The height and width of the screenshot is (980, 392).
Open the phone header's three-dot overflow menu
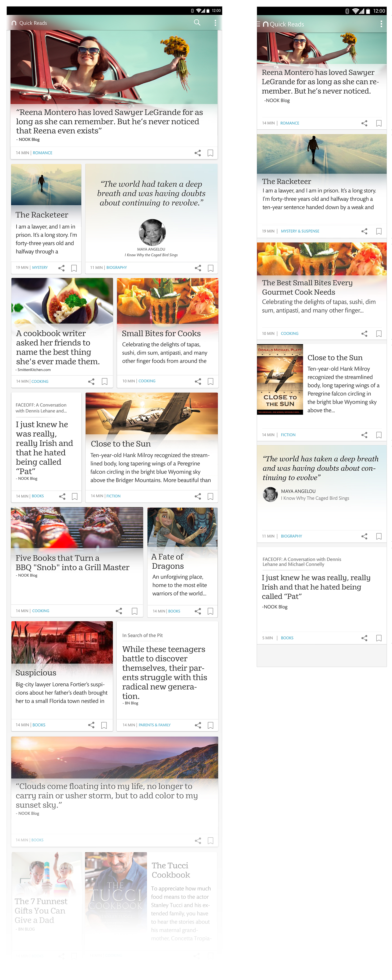(x=381, y=24)
